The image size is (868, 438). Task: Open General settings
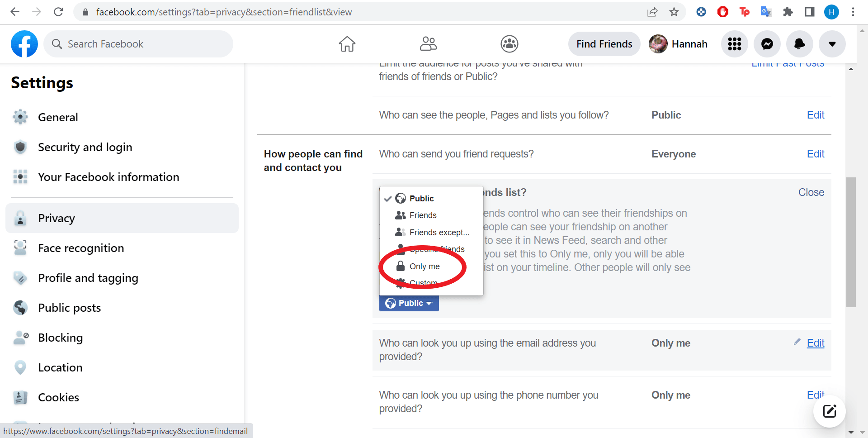click(122, 117)
